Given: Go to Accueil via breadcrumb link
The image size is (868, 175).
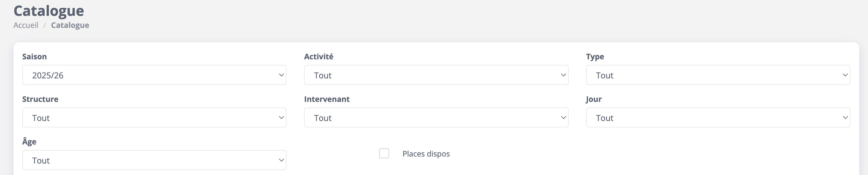Looking at the screenshot, I should point(26,25).
